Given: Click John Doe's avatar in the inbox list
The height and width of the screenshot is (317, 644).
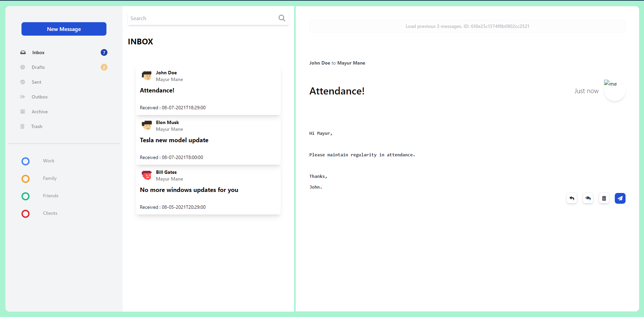Looking at the screenshot, I should click(x=147, y=76).
